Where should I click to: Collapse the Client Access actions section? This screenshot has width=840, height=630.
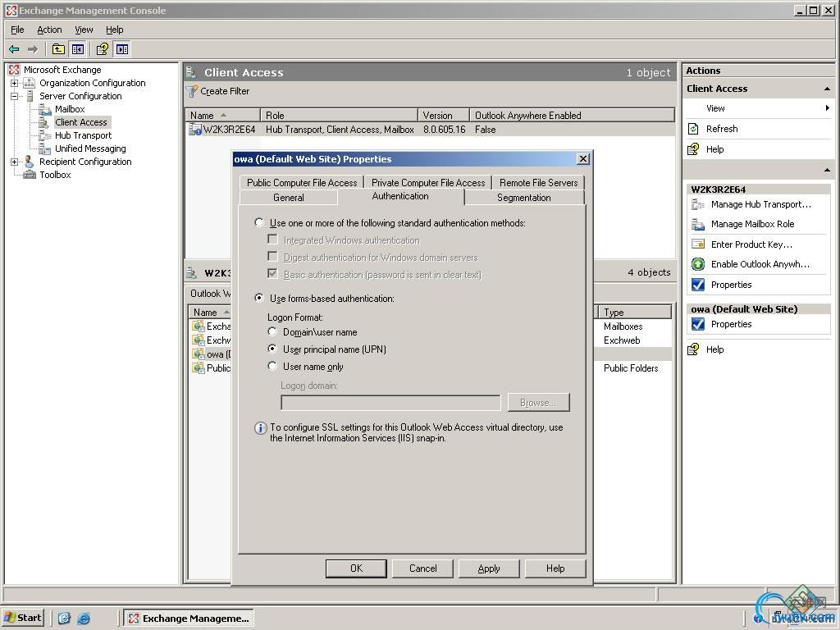click(827, 89)
